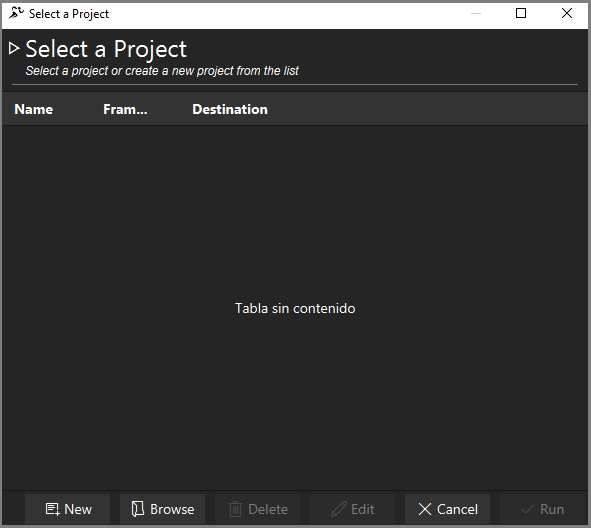Click the Edit pencil icon
591x528 pixels.
pyautogui.click(x=338, y=509)
